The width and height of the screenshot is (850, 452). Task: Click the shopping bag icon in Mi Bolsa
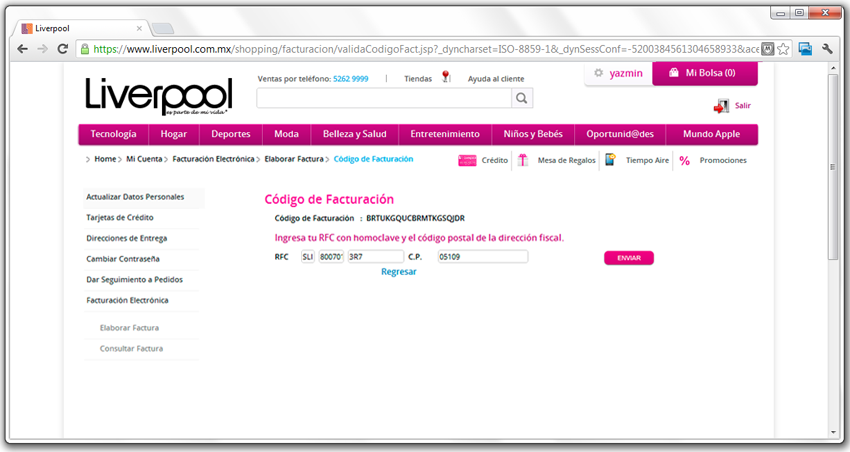[674, 73]
